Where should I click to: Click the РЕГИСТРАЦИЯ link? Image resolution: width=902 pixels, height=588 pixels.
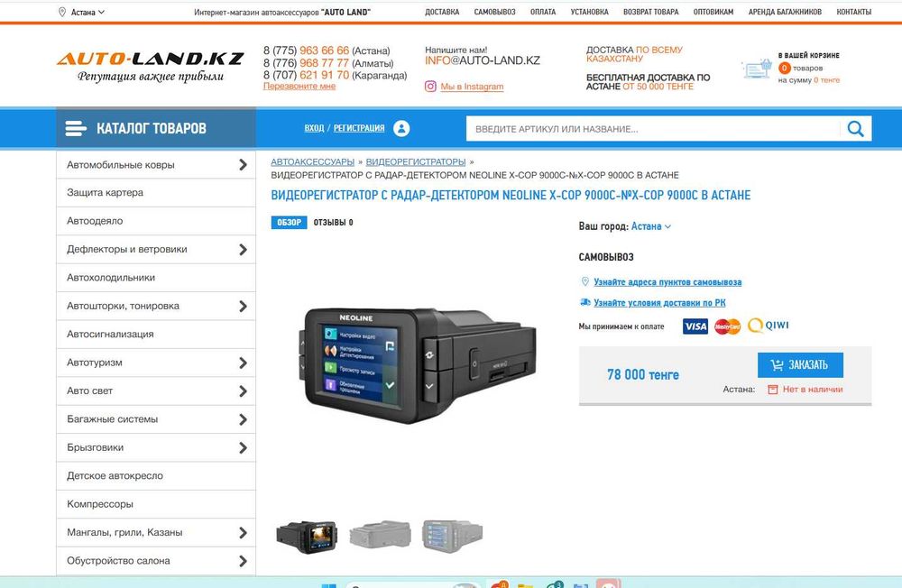[359, 128]
